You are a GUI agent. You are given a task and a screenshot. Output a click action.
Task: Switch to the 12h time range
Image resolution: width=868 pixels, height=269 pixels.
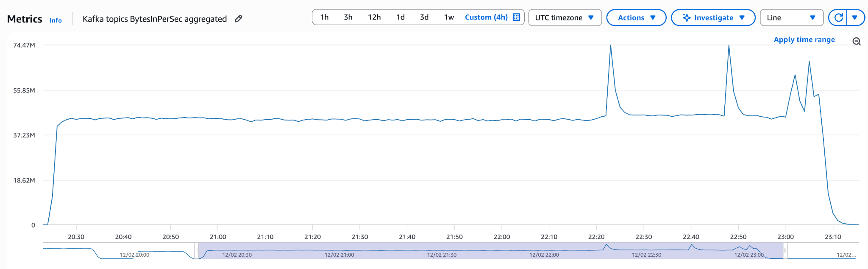(374, 17)
